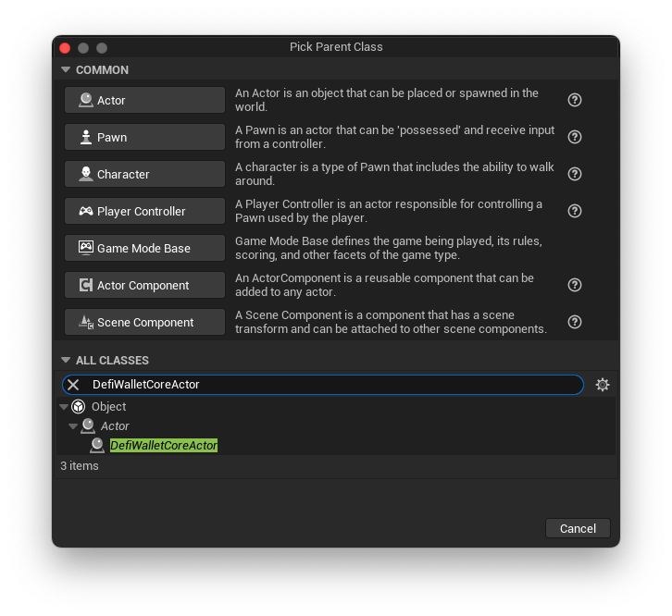
Task: Select the Object class in tree
Action: pos(108,407)
